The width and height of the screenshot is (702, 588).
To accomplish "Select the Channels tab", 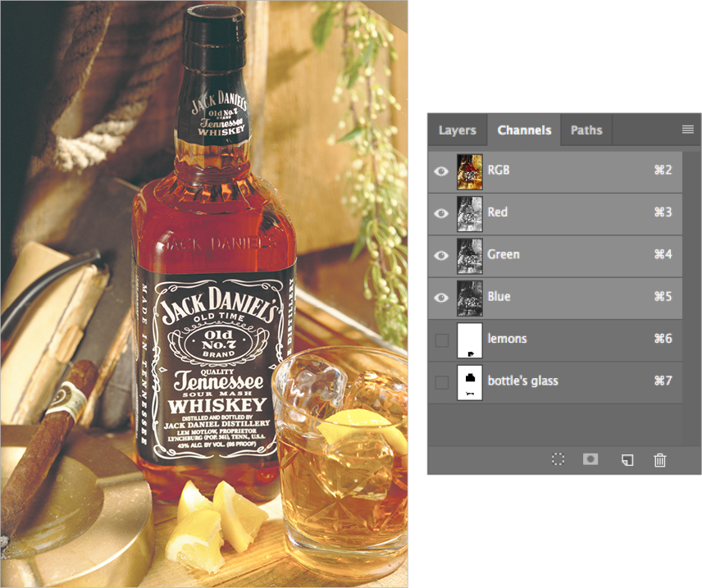I will 524,130.
